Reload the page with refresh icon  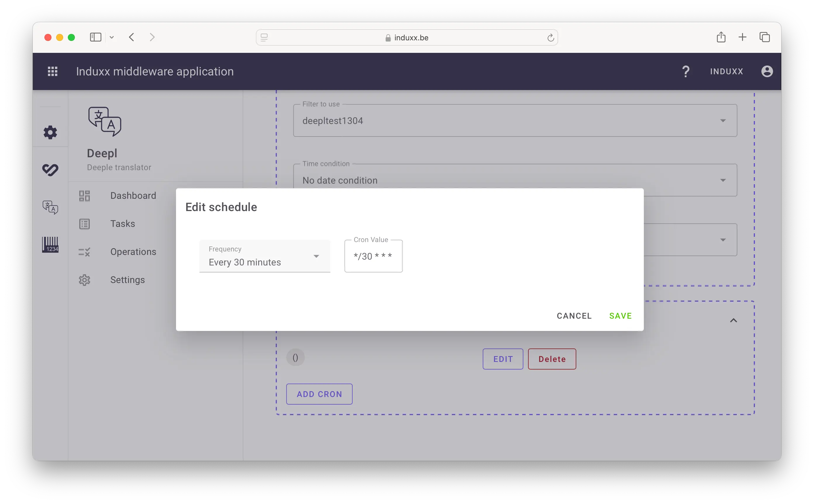pos(550,38)
